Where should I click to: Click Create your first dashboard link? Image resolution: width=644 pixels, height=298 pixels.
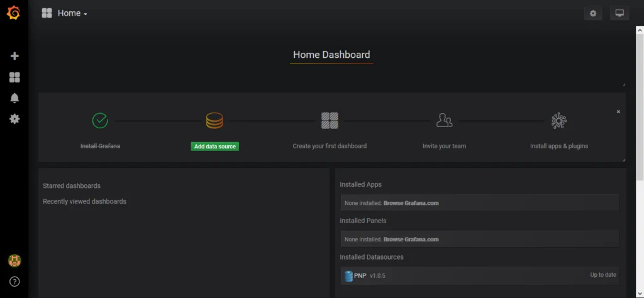[330, 146]
